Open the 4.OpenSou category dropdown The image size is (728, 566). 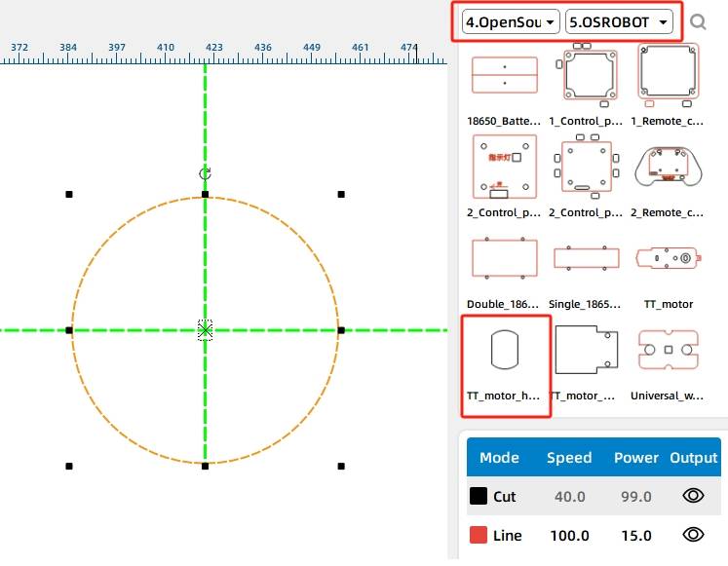point(511,21)
